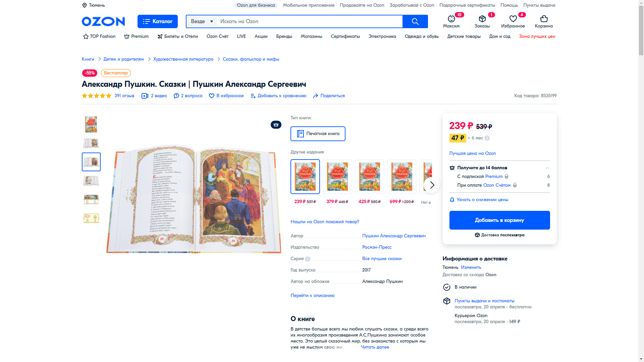Image resolution: width=644 pixels, height=362 pixels.
Task: Click the search magnifier button
Action: coord(415,21)
